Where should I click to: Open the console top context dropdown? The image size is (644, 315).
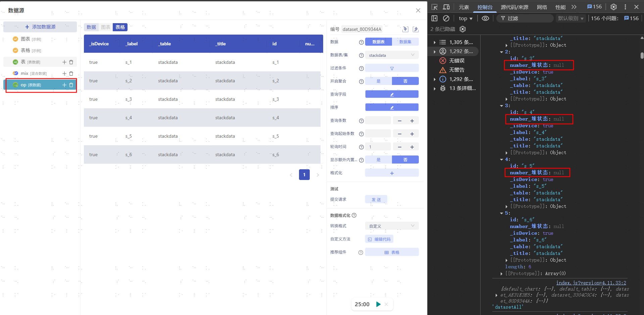tap(466, 18)
